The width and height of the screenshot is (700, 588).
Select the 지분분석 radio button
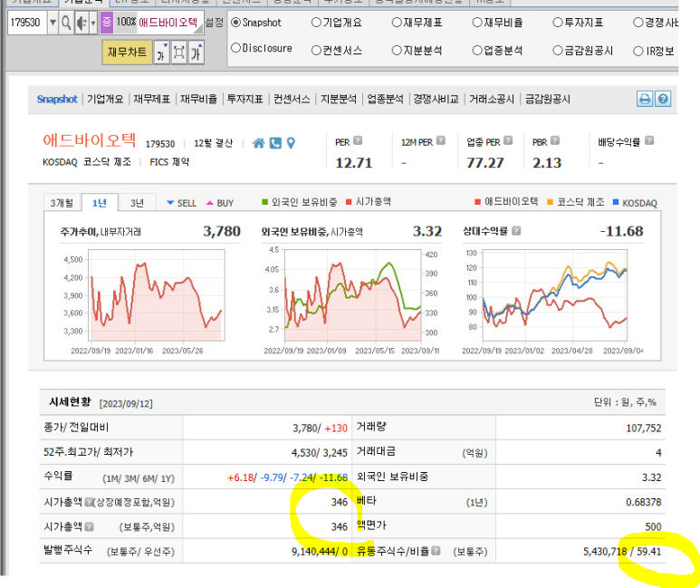coord(397,51)
